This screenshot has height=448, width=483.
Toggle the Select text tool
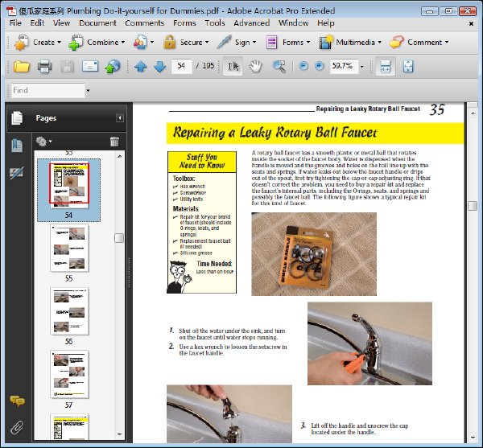[233, 66]
